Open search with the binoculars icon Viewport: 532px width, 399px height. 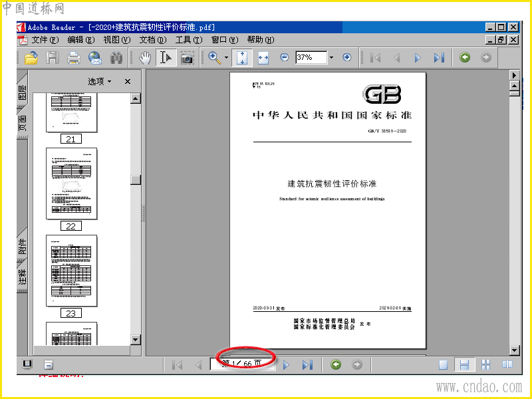pos(116,58)
